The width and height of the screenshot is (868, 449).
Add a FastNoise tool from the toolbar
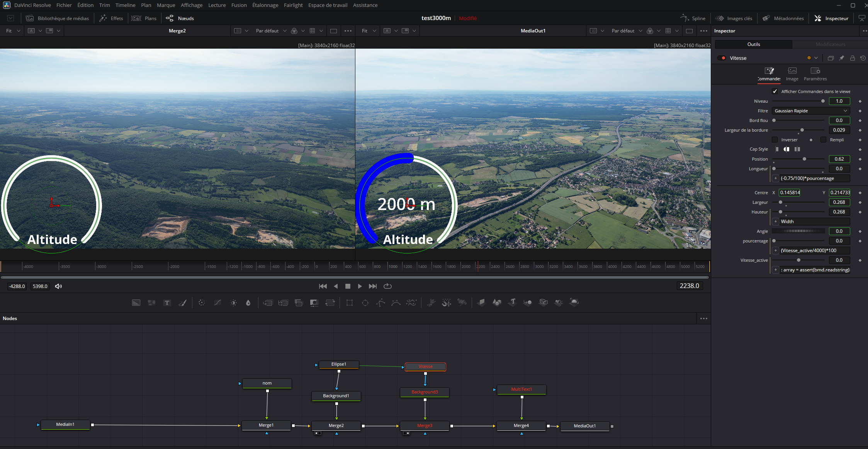click(x=151, y=303)
